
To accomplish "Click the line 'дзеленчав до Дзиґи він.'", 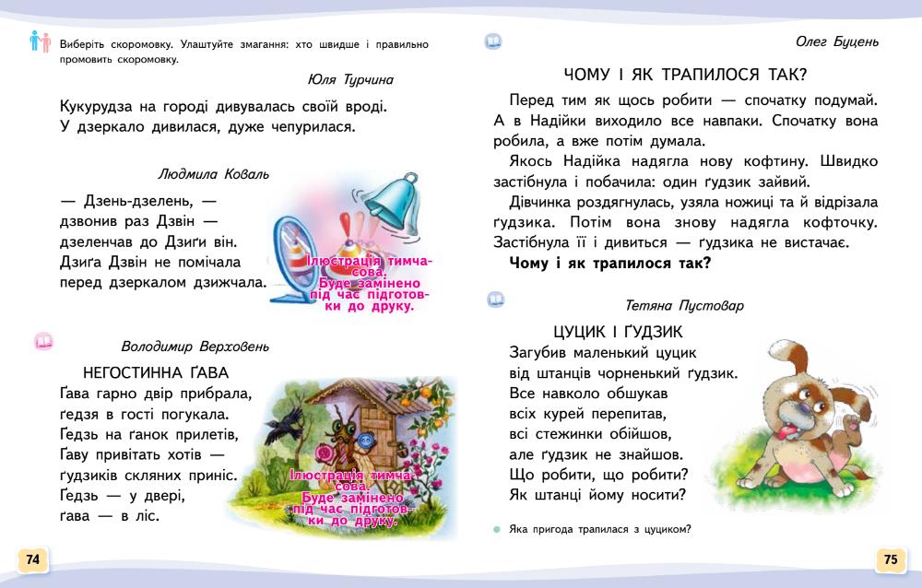I will pos(148,242).
